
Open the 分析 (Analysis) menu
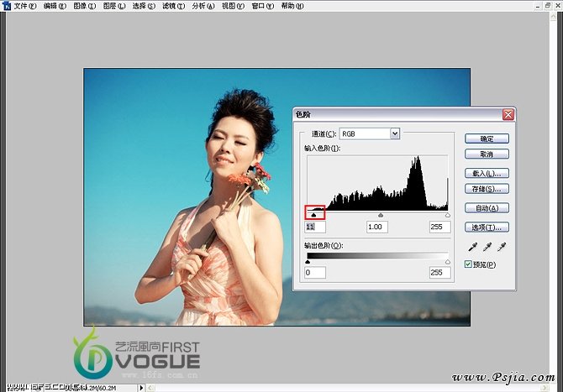point(203,6)
